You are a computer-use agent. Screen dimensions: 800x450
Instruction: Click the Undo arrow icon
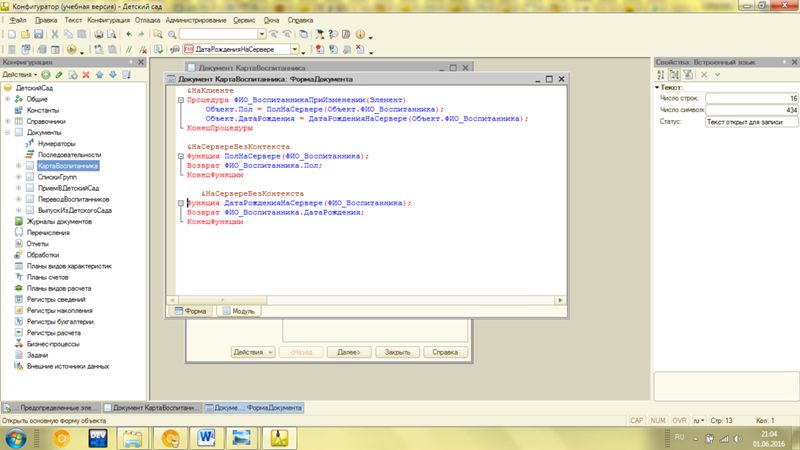[129, 34]
